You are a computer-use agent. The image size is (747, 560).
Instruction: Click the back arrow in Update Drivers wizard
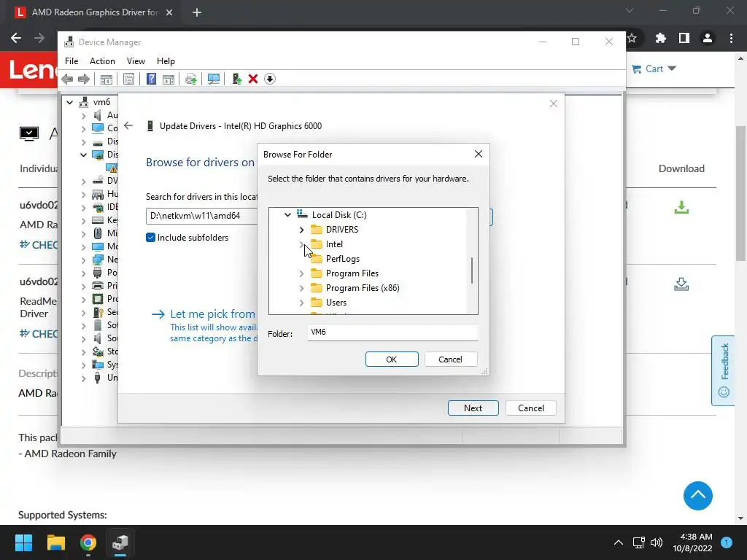[x=128, y=125]
